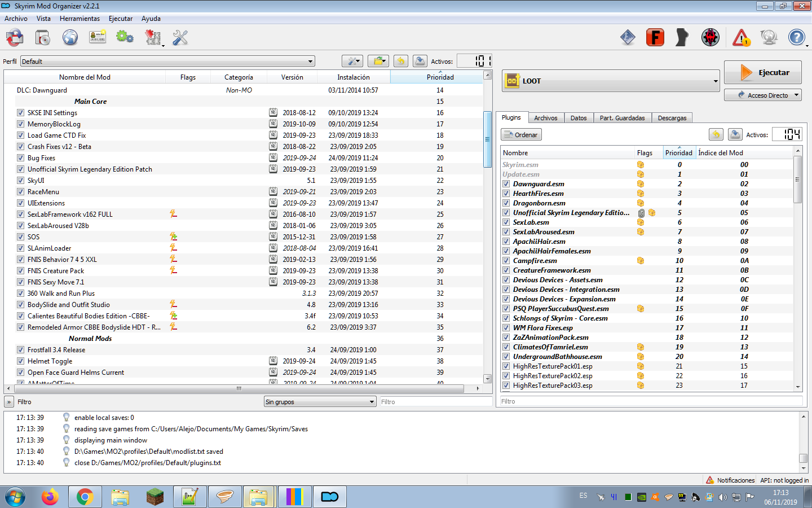The image size is (812, 508).
Task: Open the Tools puzzle-piece icon
Action: [x=153, y=38]
